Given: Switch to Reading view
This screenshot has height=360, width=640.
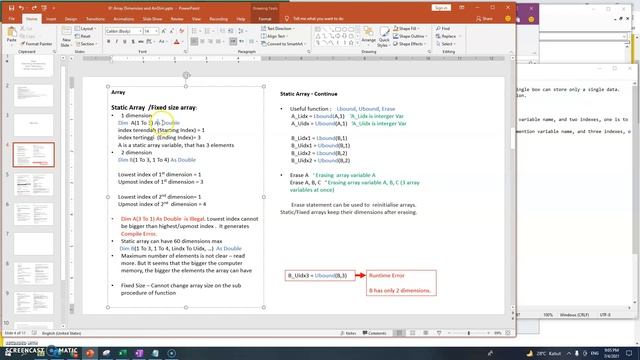Looking at the screenshot, I should click(x=425, y=333).
